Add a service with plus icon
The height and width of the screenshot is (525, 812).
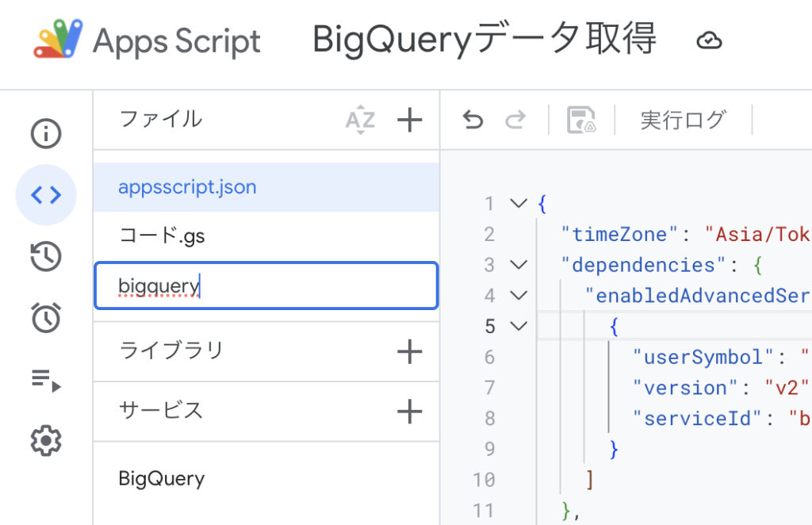pos(410,412)
